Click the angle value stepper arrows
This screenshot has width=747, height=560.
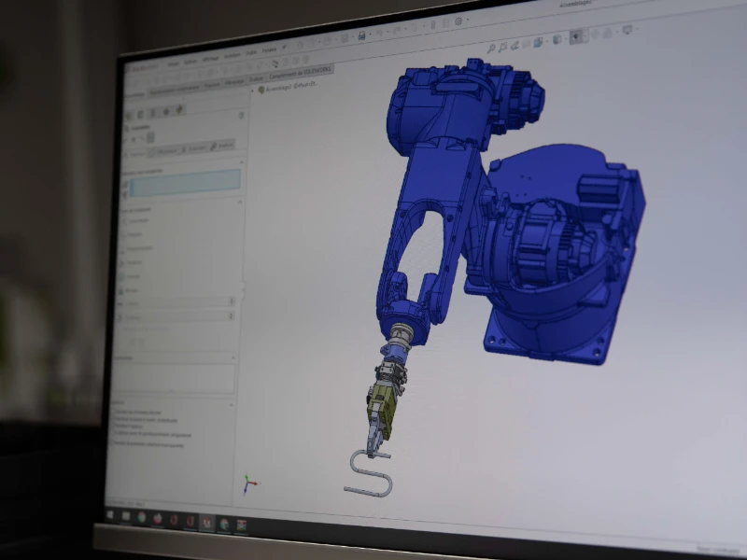click(x=232, y=315)
